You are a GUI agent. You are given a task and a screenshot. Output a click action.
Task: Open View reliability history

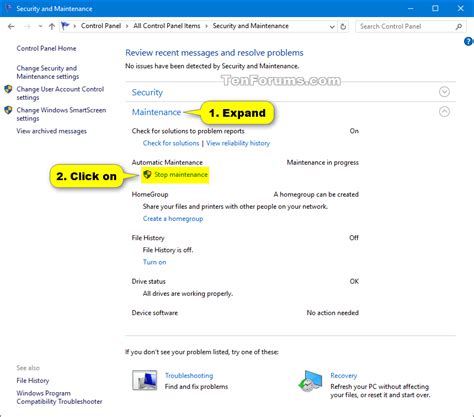pyautogui.click(x=238, y=143)
